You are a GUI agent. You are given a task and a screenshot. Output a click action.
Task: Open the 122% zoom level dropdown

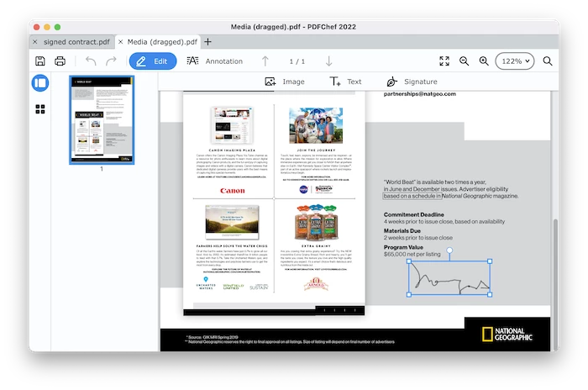[515, 61]
